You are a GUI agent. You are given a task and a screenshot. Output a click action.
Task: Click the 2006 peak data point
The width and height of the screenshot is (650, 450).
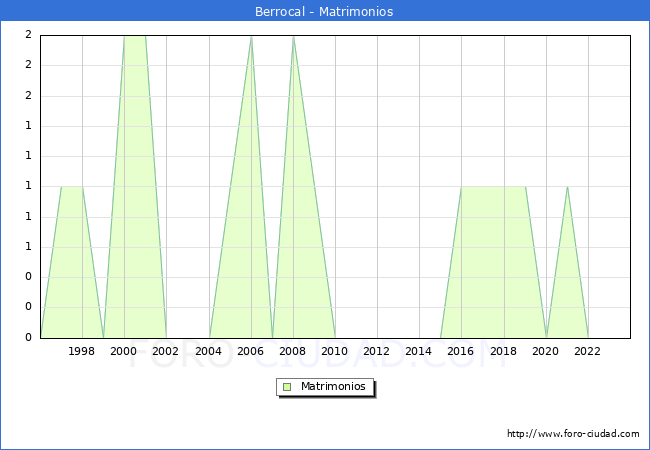[251, 36]
